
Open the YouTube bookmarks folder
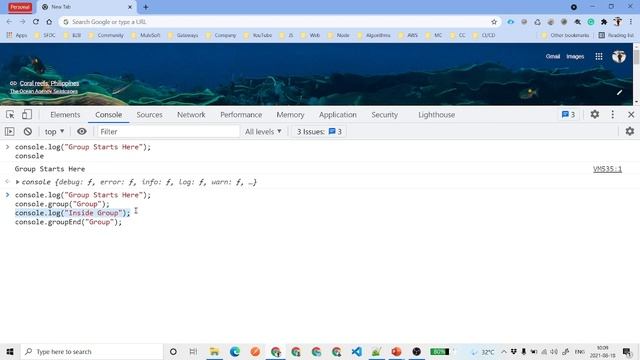coord(258,36)
